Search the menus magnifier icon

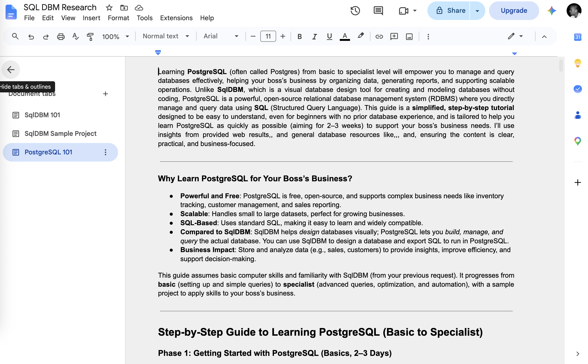click(15, 36)
